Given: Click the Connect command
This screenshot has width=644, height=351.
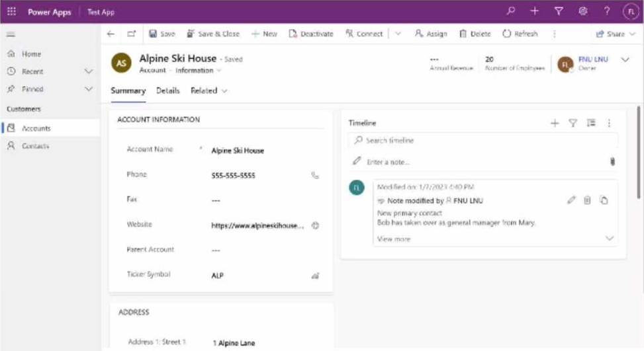Looking at the screenshot, I should (x=364, y=34).
